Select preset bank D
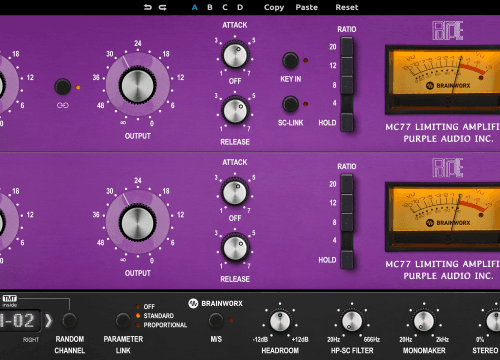Screen dimensions: 500x360 [240, 7]
